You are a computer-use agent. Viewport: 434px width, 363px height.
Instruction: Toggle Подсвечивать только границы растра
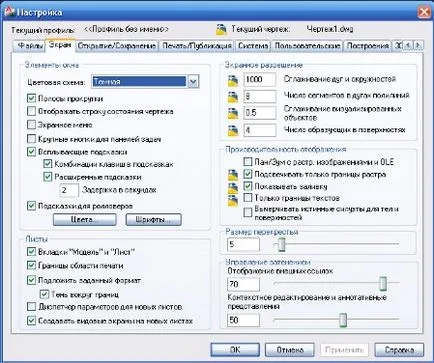pyautogui.click(x=248, y=174)
